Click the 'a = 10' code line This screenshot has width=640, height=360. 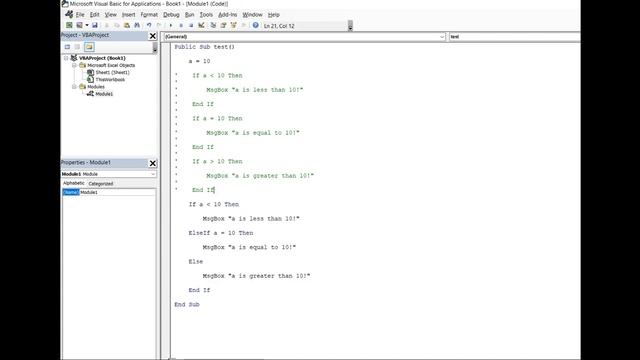click(199, 61)
